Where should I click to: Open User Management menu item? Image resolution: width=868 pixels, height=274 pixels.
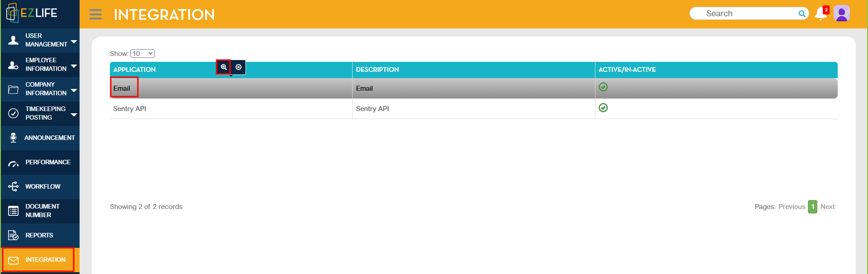click(x=40, y=40)
